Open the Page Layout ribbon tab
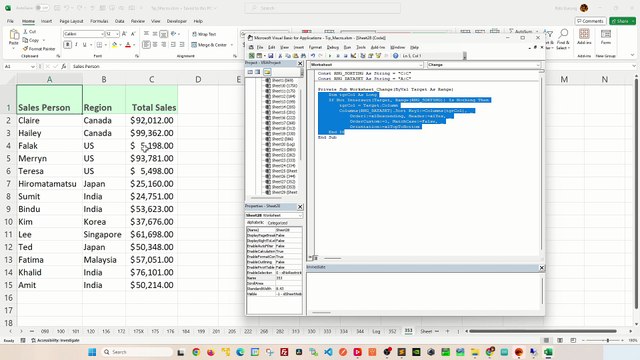Screen dimensions: 640x360 tap(71, 21)
